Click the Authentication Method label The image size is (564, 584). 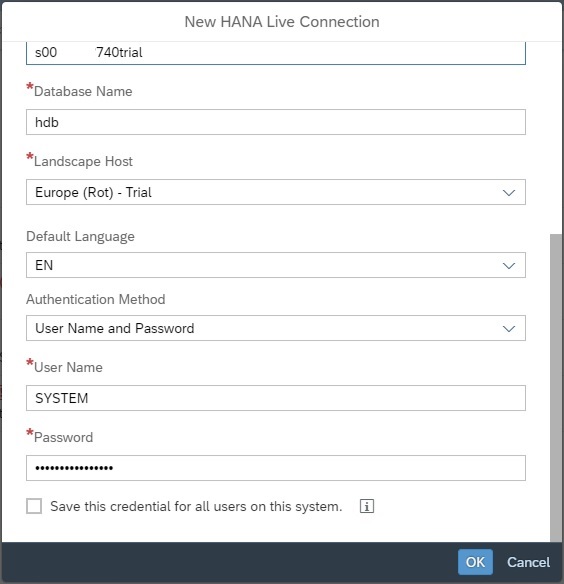[x=96, y=299]
